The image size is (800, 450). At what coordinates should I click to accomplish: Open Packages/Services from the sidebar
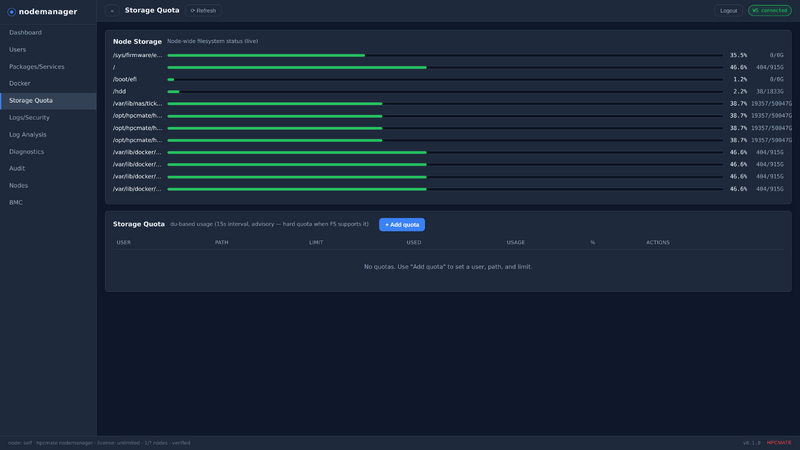(48, 67)
